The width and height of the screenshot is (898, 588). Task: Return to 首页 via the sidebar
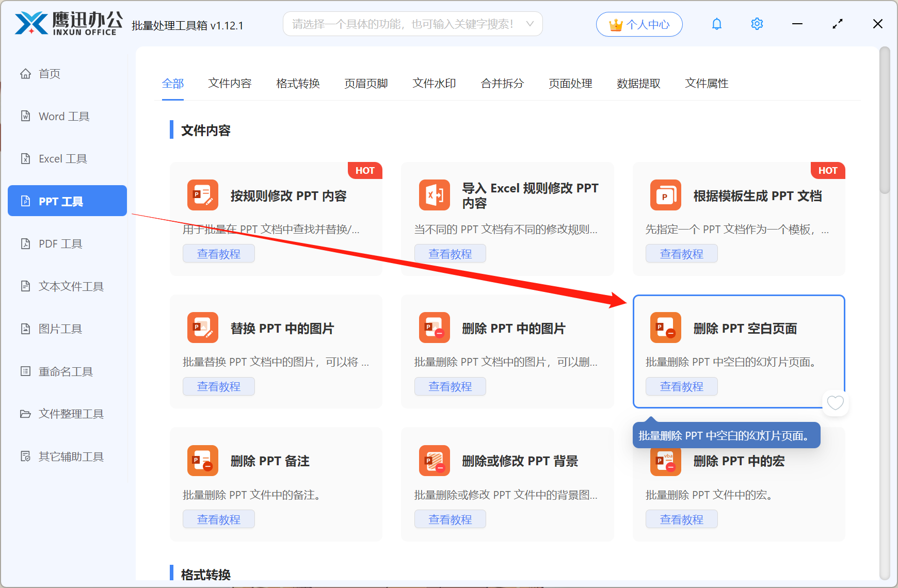click(49, 73)
